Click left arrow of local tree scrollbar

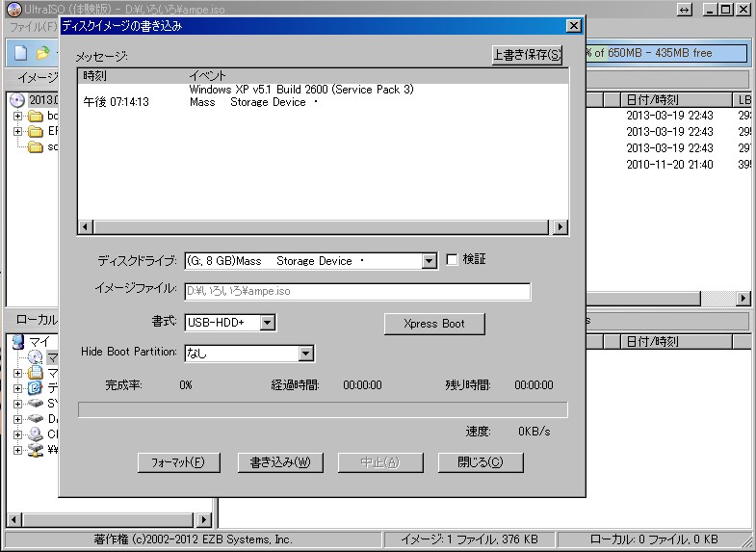(13, 519)
